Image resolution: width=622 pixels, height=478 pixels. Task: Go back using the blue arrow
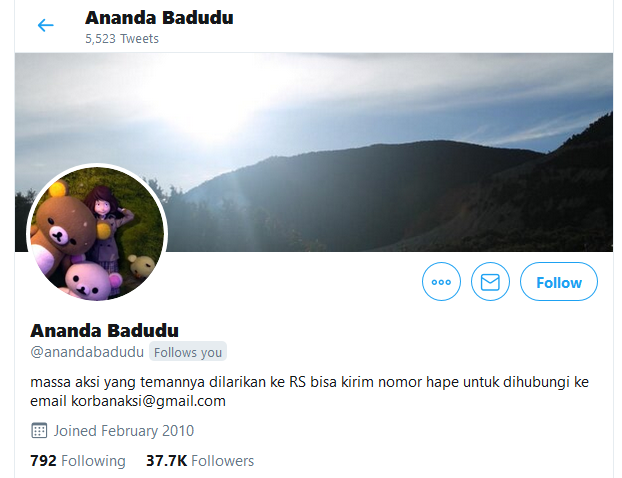pyautogui.click(x=45, y=25)
